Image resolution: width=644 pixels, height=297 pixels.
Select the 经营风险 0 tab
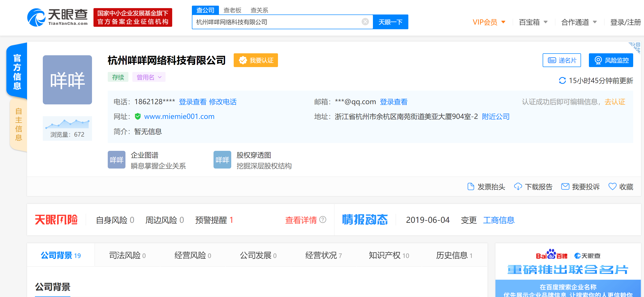(193, 255)
